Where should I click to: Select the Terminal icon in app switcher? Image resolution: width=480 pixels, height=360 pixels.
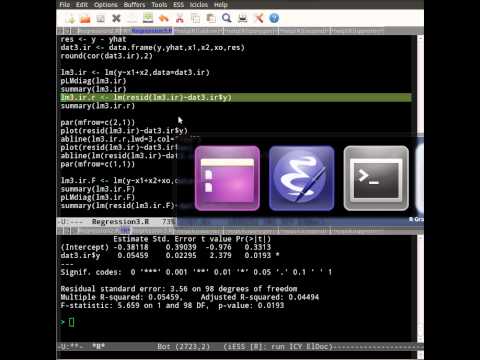(x=376, y=178)
